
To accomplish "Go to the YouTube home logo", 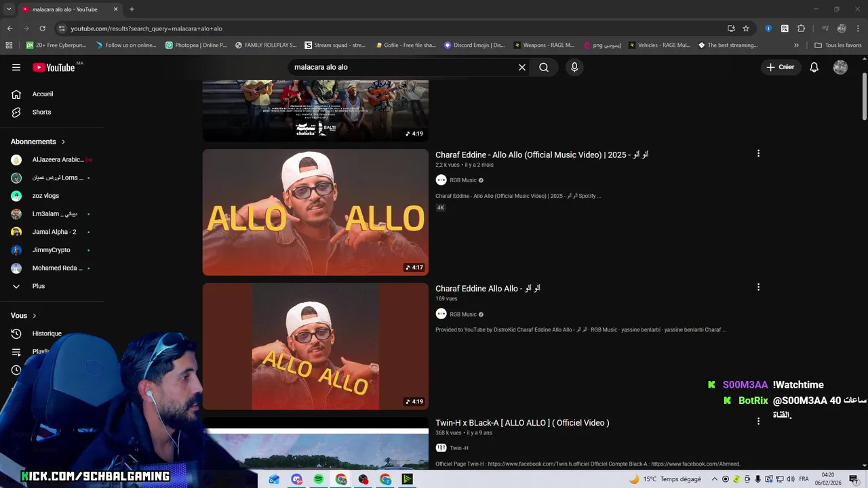I will [54, 67].
